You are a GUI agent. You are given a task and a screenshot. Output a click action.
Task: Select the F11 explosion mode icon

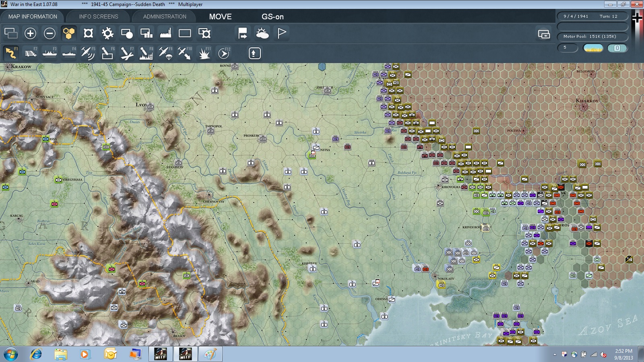tap(204, 53)
